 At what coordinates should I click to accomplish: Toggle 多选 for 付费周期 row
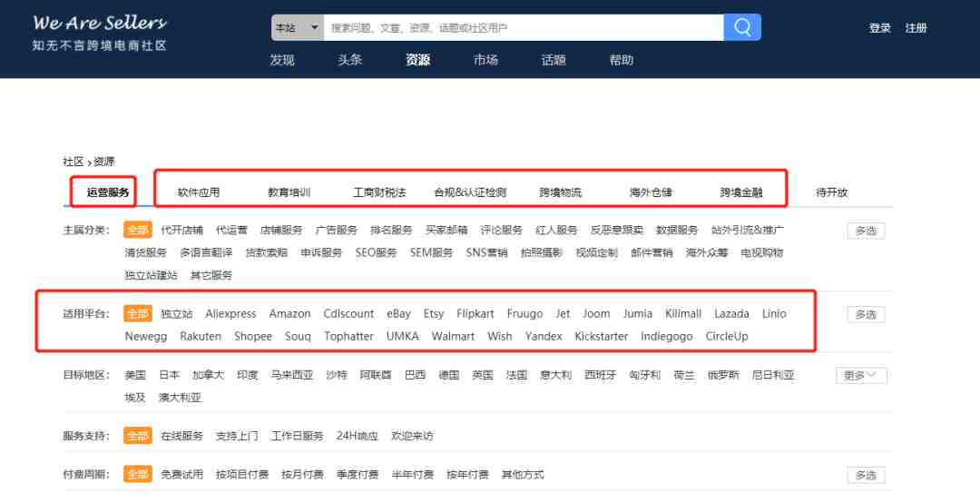pos(866,475)
